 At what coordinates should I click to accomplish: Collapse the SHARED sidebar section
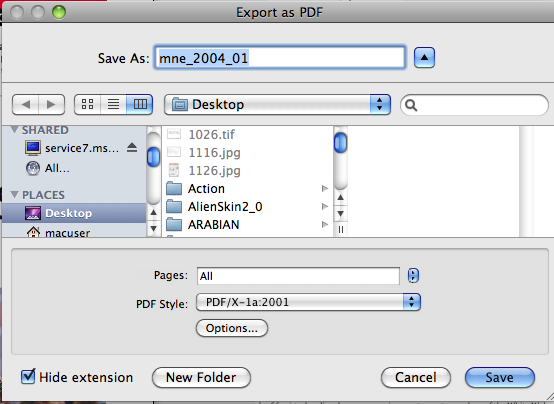pos(14,130)
